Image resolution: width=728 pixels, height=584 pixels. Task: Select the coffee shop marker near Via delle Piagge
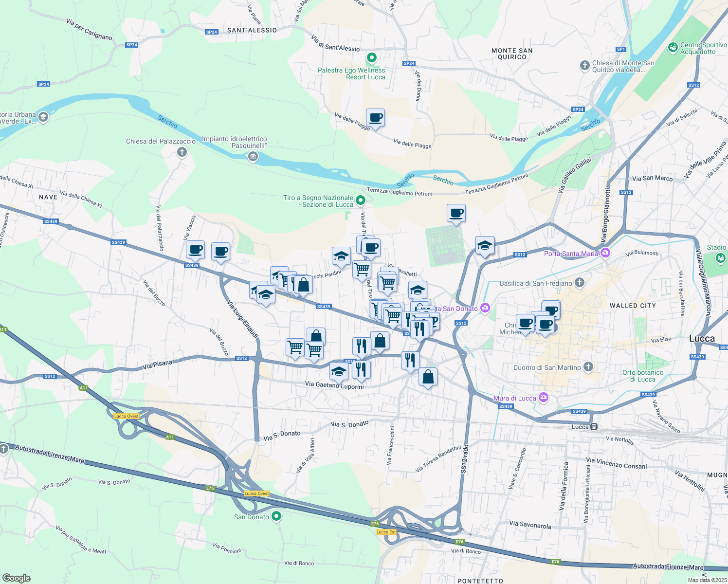click(376, 118)
